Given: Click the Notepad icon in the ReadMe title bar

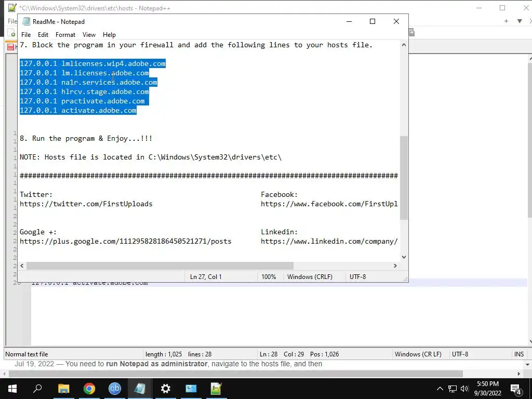Looking at the screenshot, I should [26, 21].
